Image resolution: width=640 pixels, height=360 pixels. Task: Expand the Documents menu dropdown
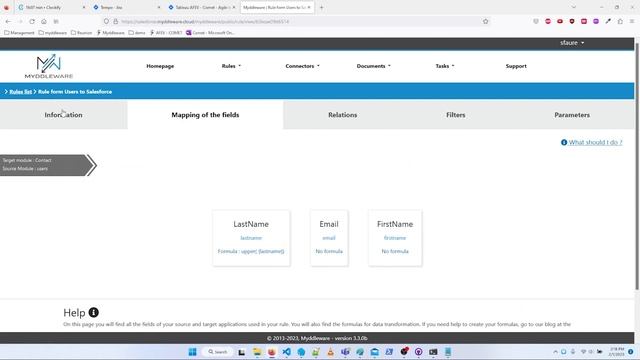(x=373, y=66)
